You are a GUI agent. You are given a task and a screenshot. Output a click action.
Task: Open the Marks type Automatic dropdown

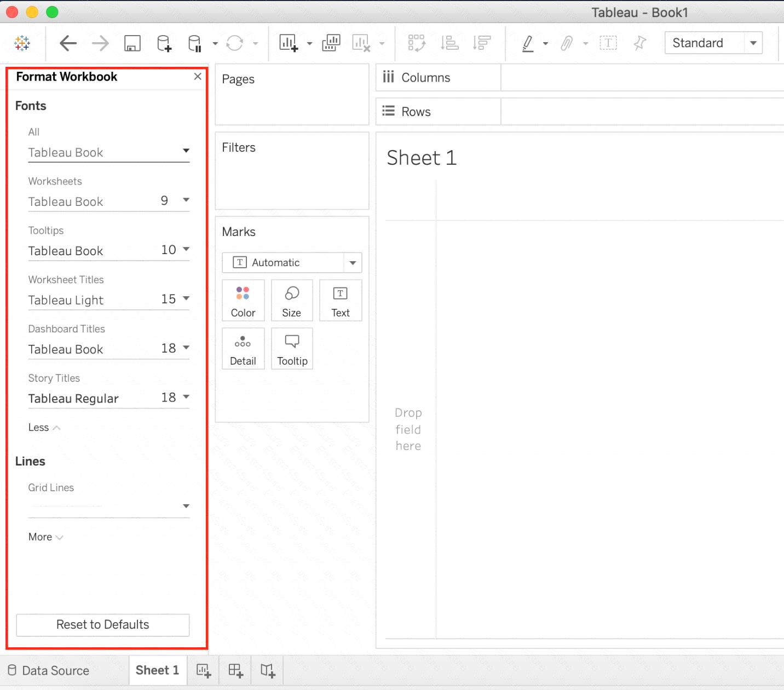292,262
